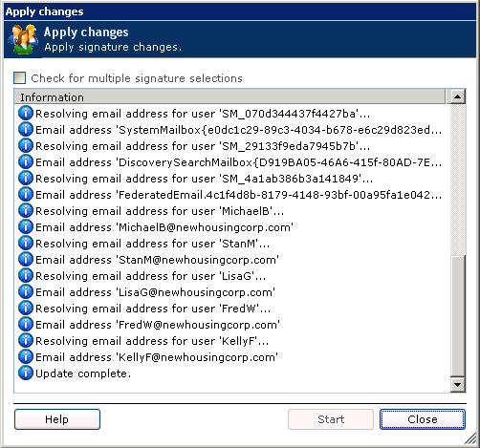The width and height of the screenshot is (480, 448).
Task: Click info icon beside 'SM_29133f9eda7945b7b' row
Action: (x=26, y=145)
